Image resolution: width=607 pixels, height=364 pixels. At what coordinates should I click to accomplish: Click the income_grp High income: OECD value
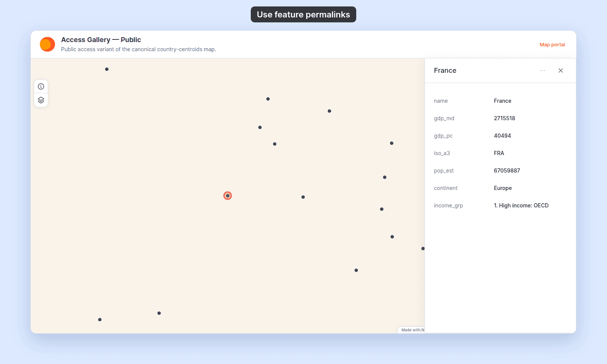click(x=521, y=206)
